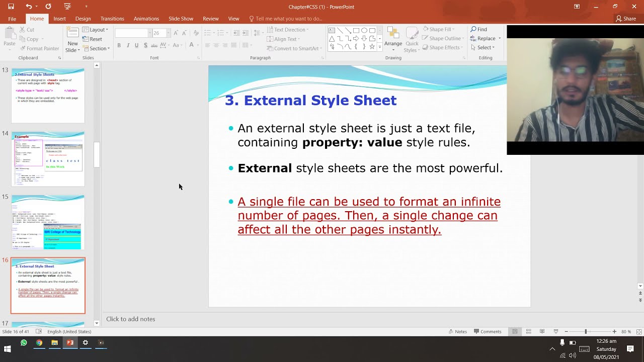
Task: Open the Shape Fill dropdown
Action: (x=439, y=29)
